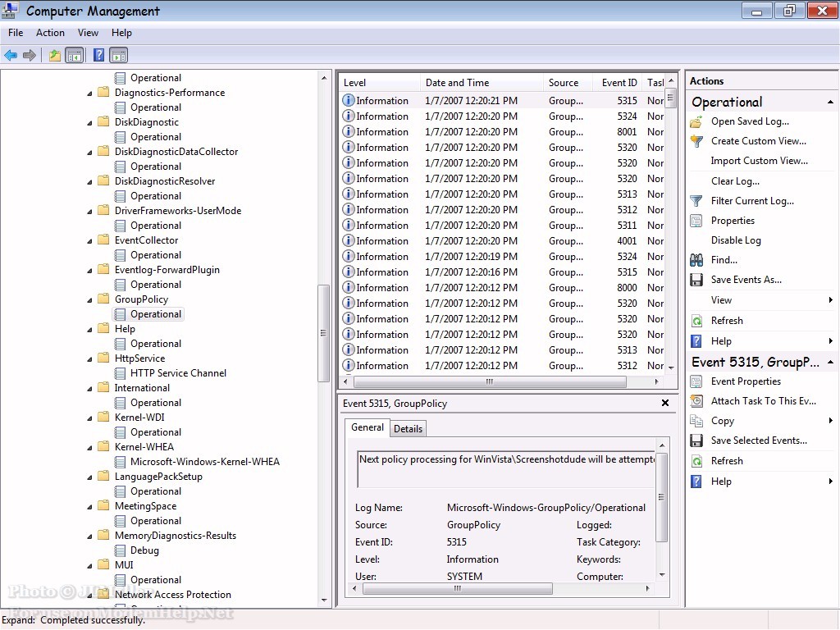Click the tree pane vertical scrollbar thumb

[323, 333]
